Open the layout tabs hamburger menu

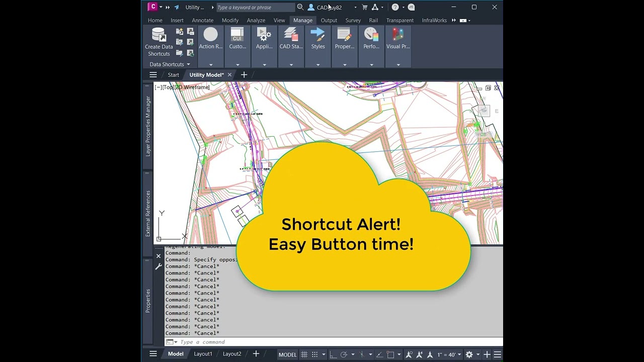click(x=153, y=354)
